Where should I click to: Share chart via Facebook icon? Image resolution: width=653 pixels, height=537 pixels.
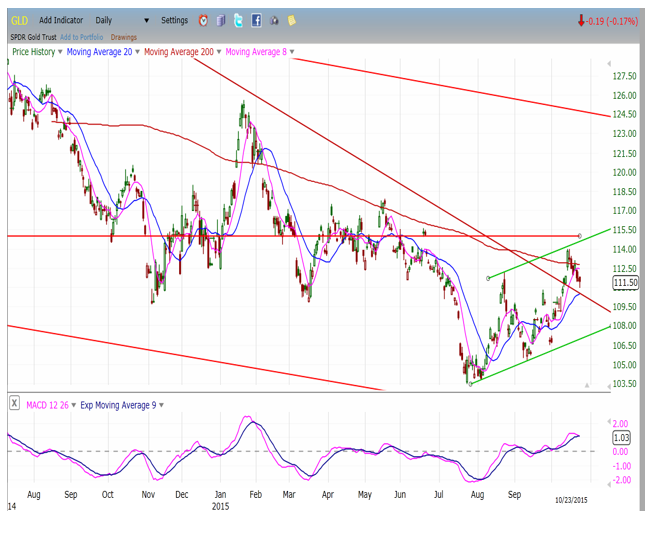point(256,20)
